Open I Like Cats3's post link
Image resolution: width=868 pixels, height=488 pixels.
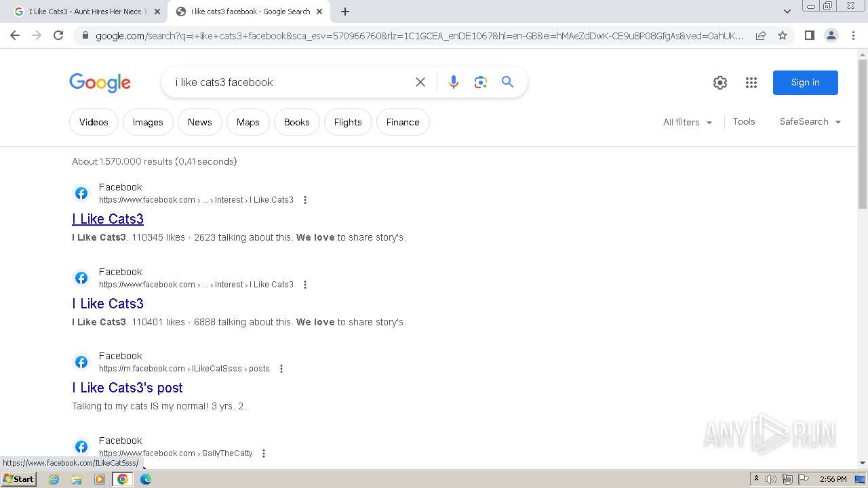click(x=127, y=388)
